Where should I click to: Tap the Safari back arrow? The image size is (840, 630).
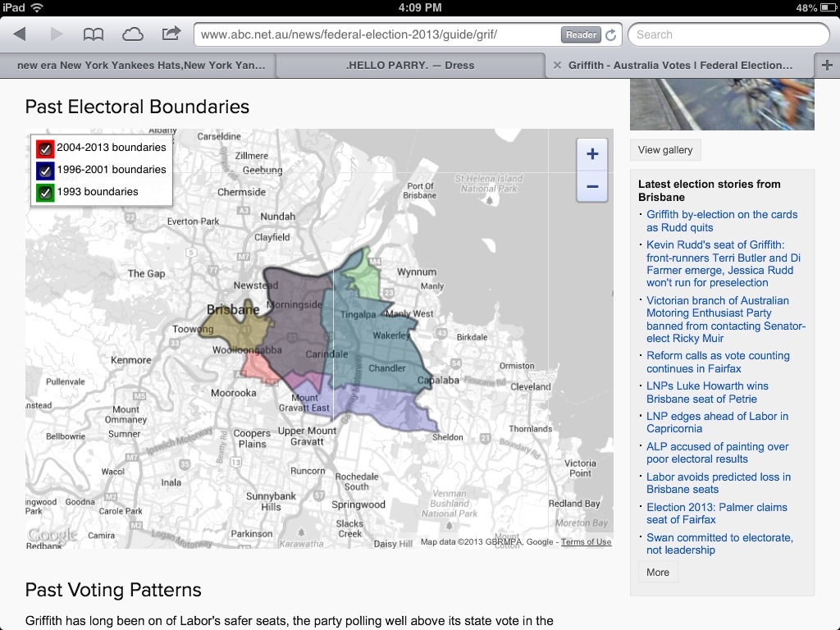(x=20, y=34)
